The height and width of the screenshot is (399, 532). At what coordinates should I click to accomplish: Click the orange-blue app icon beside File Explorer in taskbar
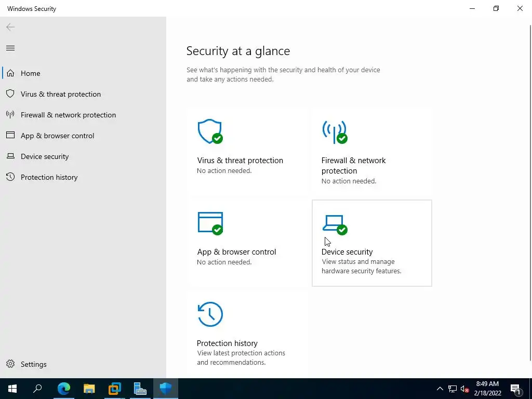point(115,389)
